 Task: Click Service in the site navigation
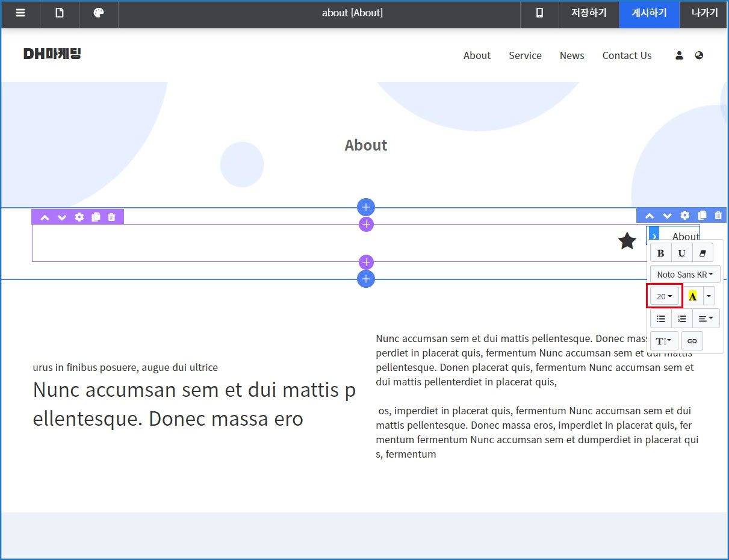click(x=525, y=55)
